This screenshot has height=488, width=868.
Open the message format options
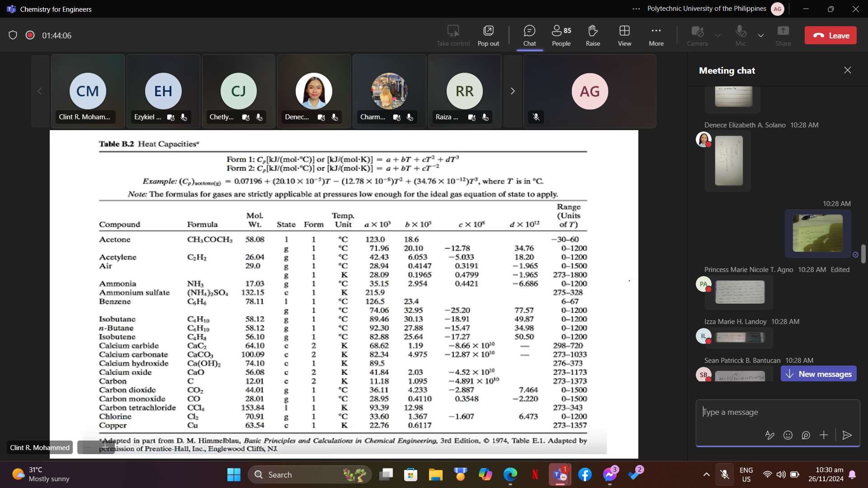(769, 435)
